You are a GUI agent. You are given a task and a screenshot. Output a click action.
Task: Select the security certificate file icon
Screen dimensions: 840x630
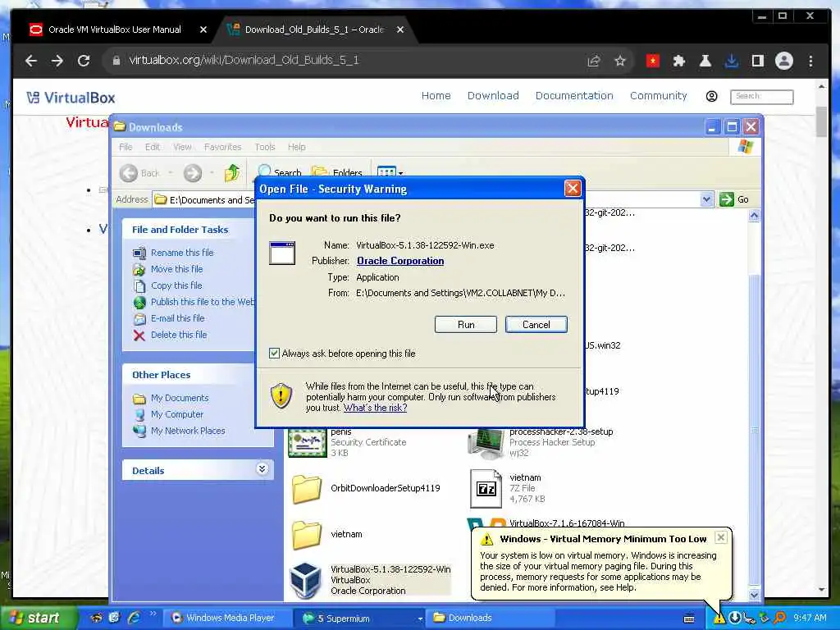coord(307,442)
